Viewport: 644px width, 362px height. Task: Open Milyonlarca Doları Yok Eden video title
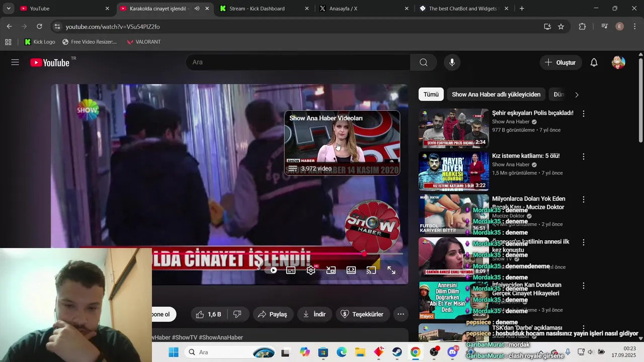(x=529, y=203)
